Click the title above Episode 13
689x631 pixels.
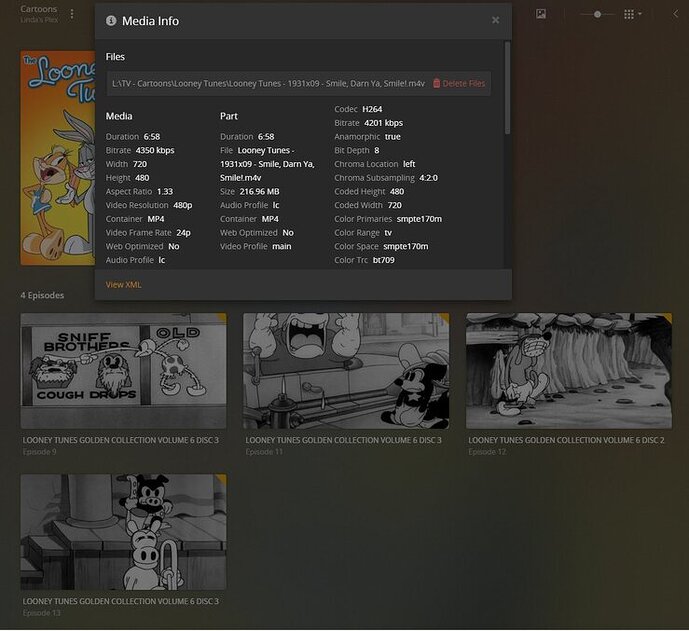[121, 602]
